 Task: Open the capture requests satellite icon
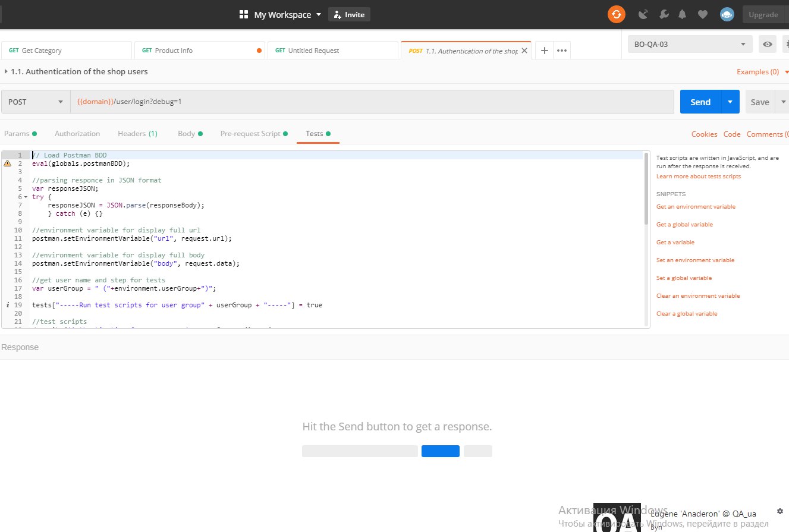tap(643, 15)
